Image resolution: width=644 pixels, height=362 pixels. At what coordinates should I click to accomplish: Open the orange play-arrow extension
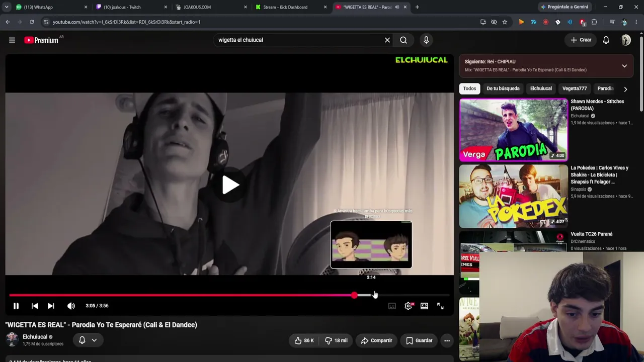click(521, 22)
